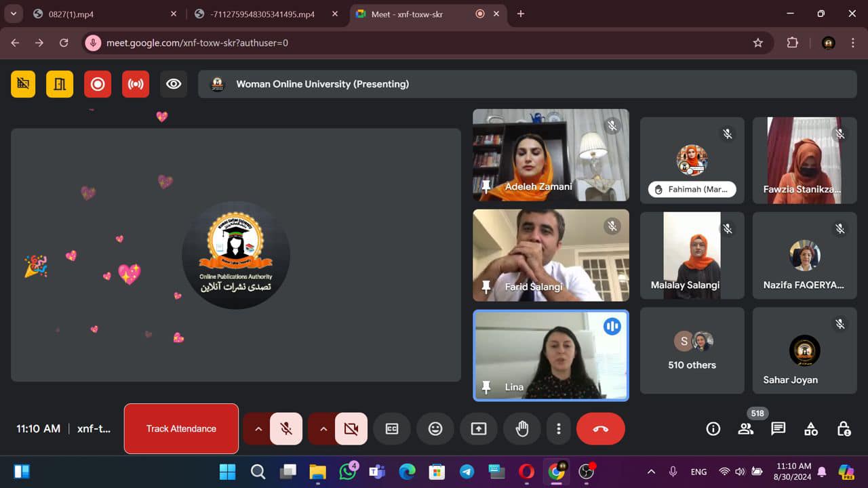The image size is (868, 488).
Task: Open the activities shapes icon
Action: click(x=810, y=428)
